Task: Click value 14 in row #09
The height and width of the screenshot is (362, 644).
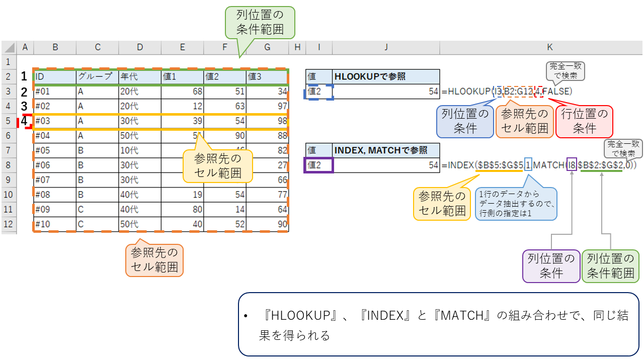Action: pyautogui.click(x=225, y=209)
